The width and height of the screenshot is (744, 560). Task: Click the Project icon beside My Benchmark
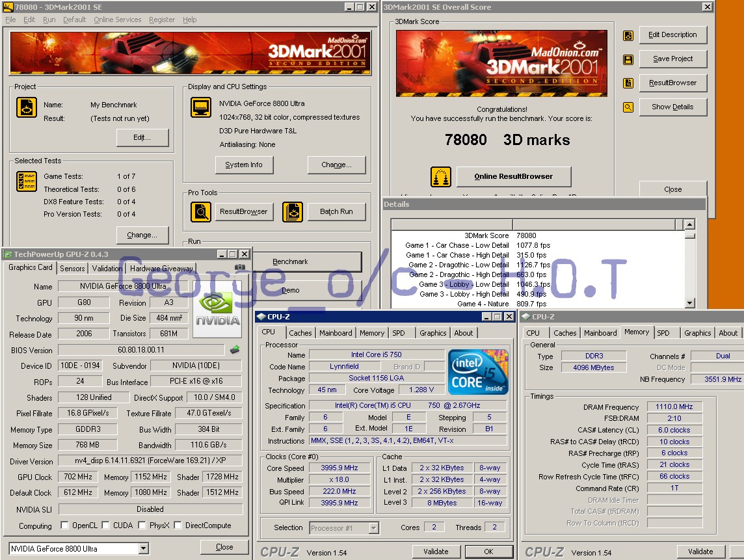click(x=27, y=107)
